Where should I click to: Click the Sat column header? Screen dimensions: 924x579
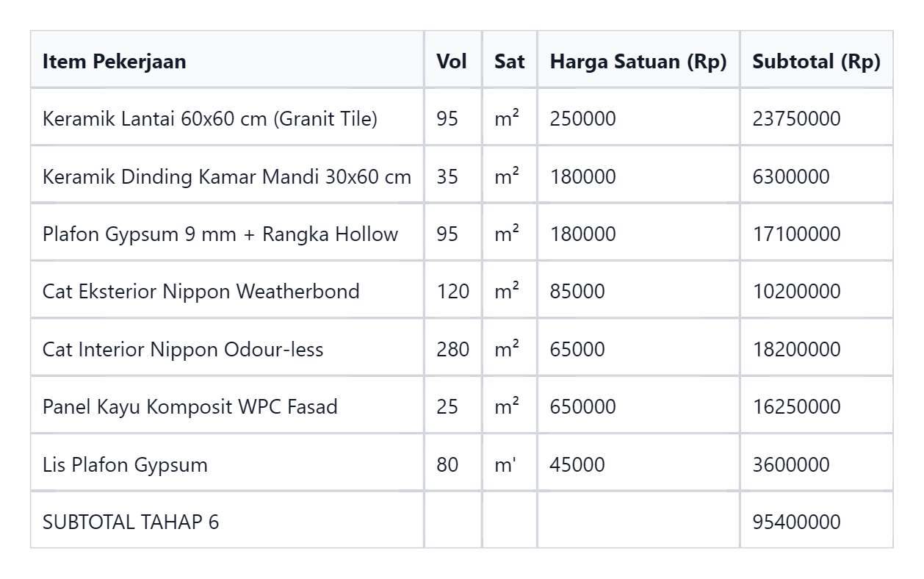point(510,60)
